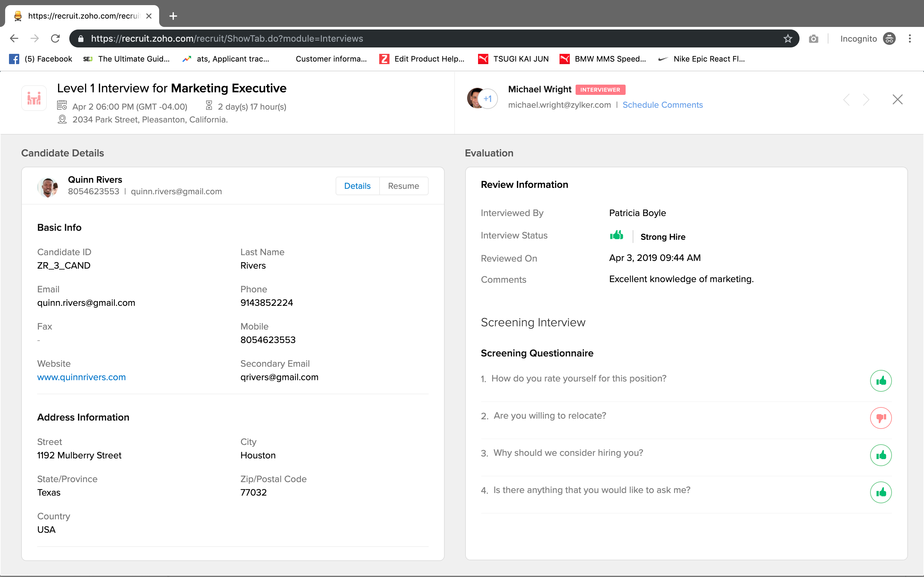Open Chrome three-dot menu
This screenshot has width=924, height=577.
910,38
